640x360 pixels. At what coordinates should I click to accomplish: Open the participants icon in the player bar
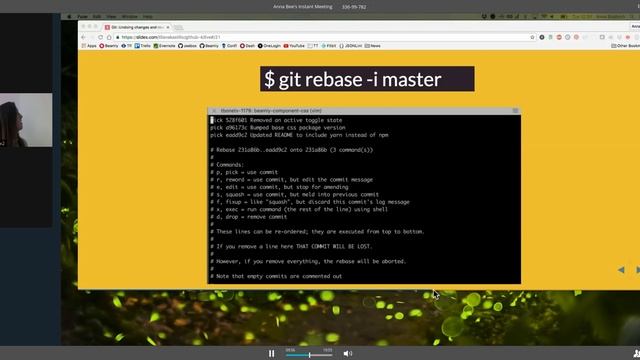637,353
